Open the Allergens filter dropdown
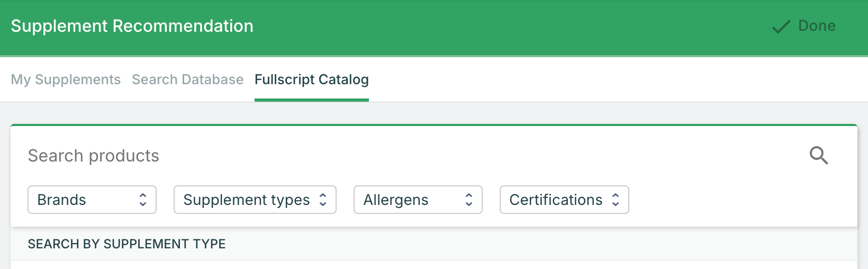868x269 pixels. tap(418, 200)
